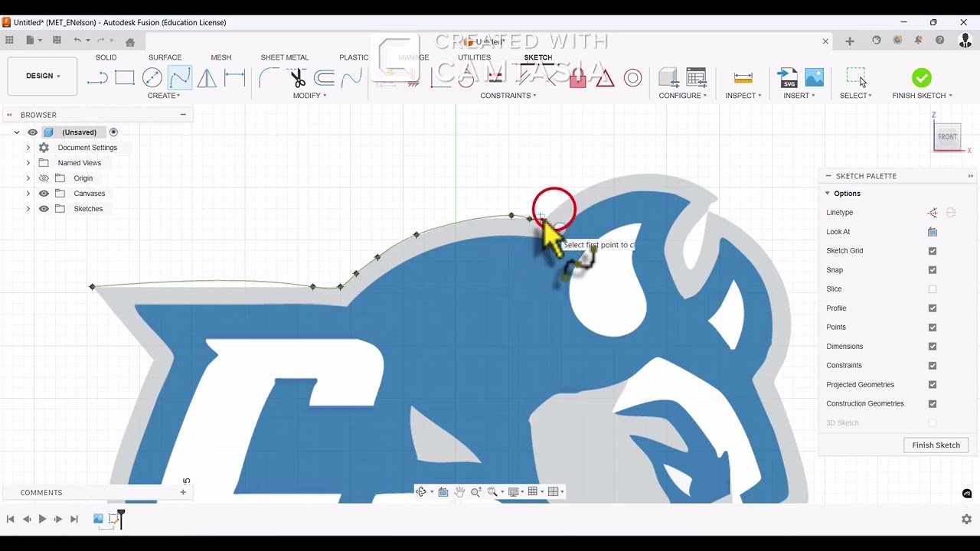Open the data panel grid icon
Image resolution: width=980 pixels, height=551 pixels.
(x=9, y=41)
